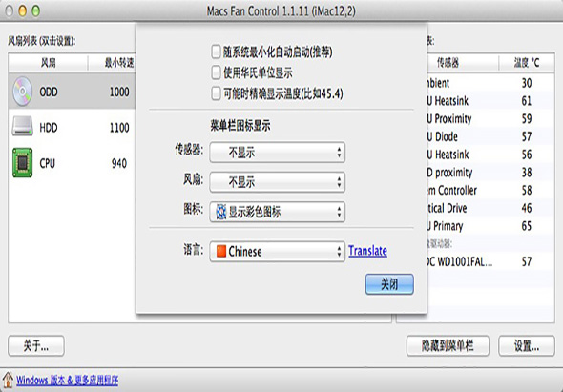
Task: Click the 关于... button
Action: (36, 346)
